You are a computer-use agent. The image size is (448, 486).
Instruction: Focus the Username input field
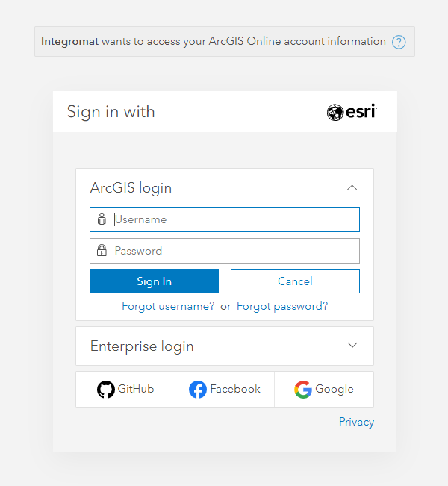pyautogui.click(x=234, y=219)
